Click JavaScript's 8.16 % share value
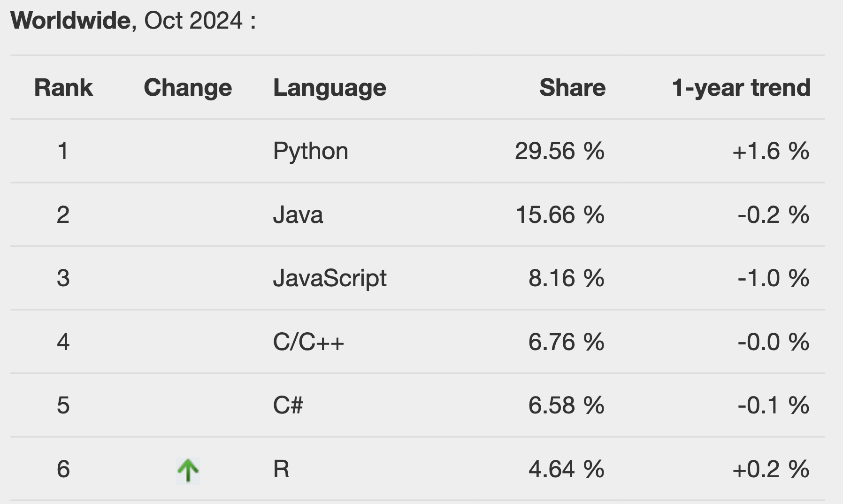The height and width of the screenshot is (504, 843). pyautogui.click(x=566, y=278)
